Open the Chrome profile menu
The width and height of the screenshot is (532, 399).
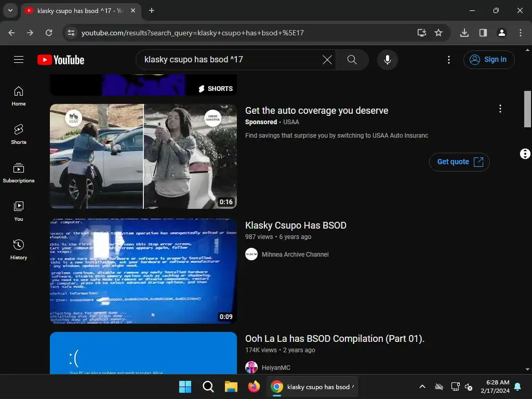point(502,33)
